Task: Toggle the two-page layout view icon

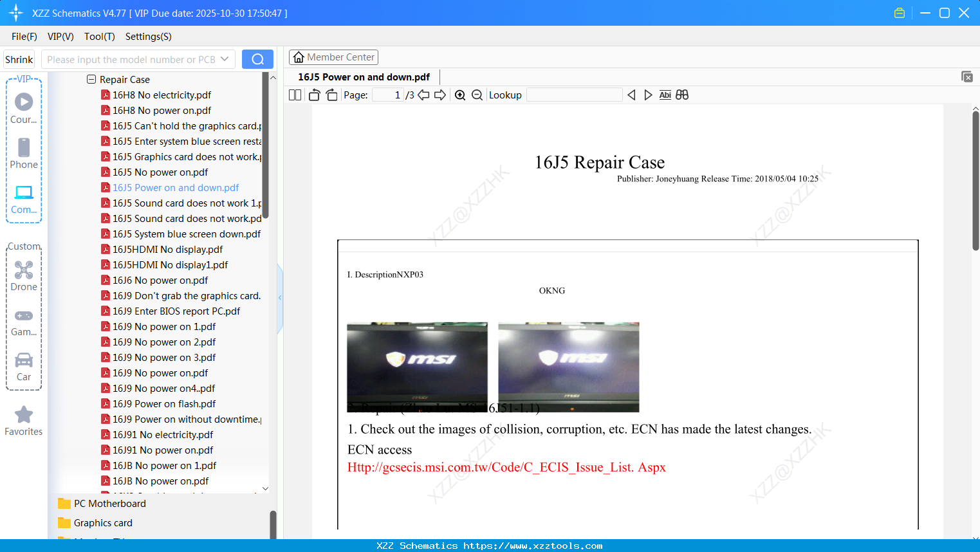Action: tap(295, 95)
